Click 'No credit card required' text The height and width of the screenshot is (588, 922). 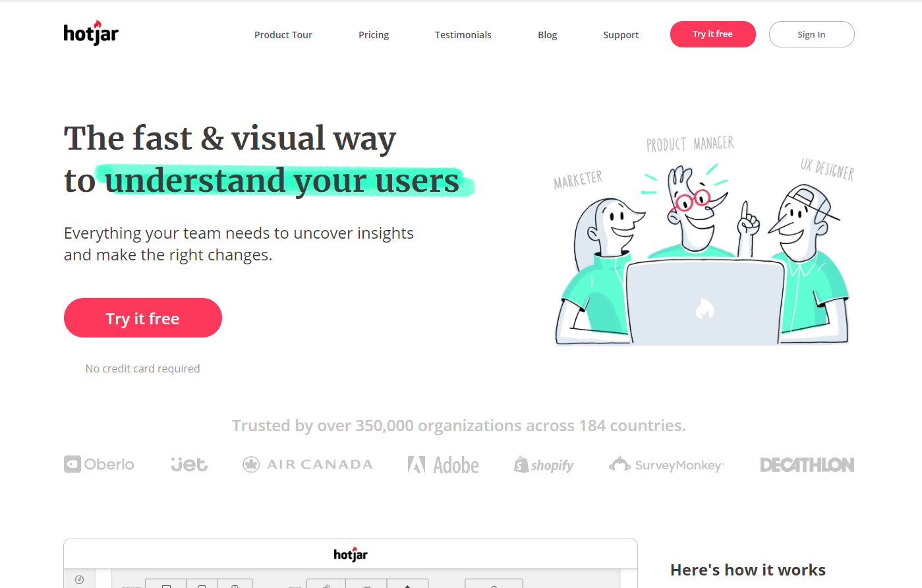coord(143,368)
